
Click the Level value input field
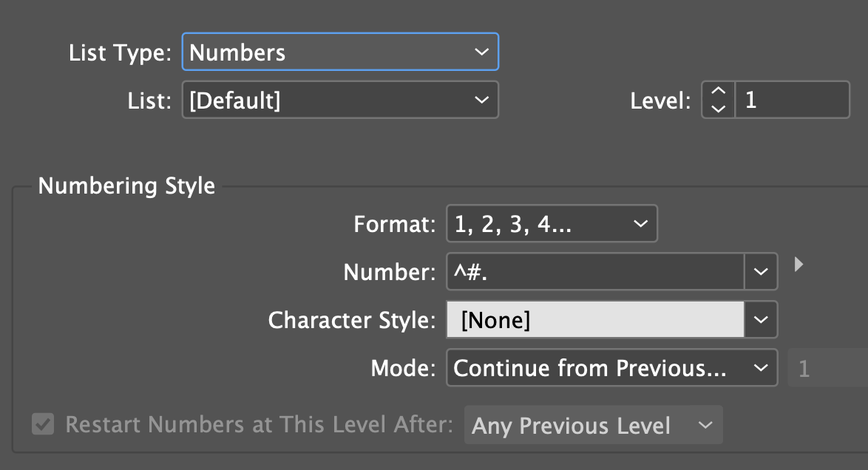793,100
